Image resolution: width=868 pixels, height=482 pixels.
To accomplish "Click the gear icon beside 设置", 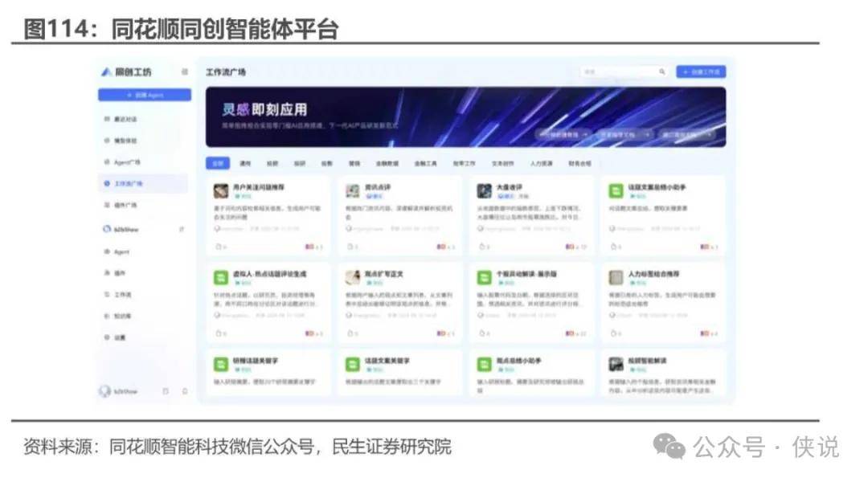I will point(107,337).
